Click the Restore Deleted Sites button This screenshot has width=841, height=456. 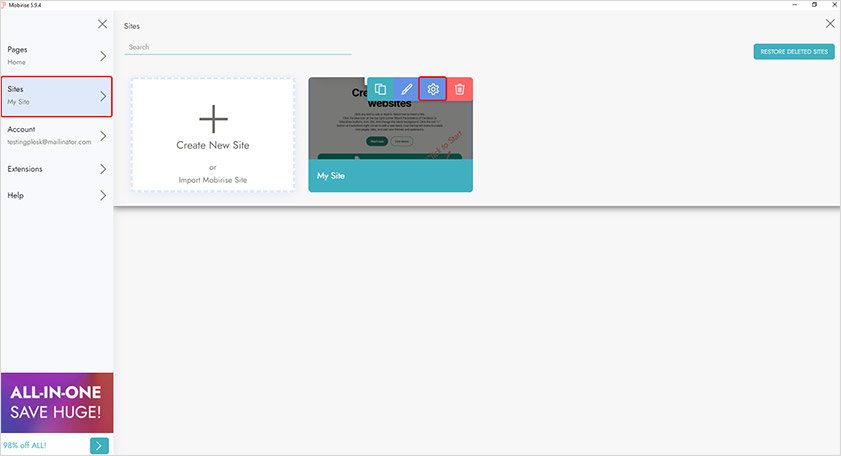tap(794, 52)
